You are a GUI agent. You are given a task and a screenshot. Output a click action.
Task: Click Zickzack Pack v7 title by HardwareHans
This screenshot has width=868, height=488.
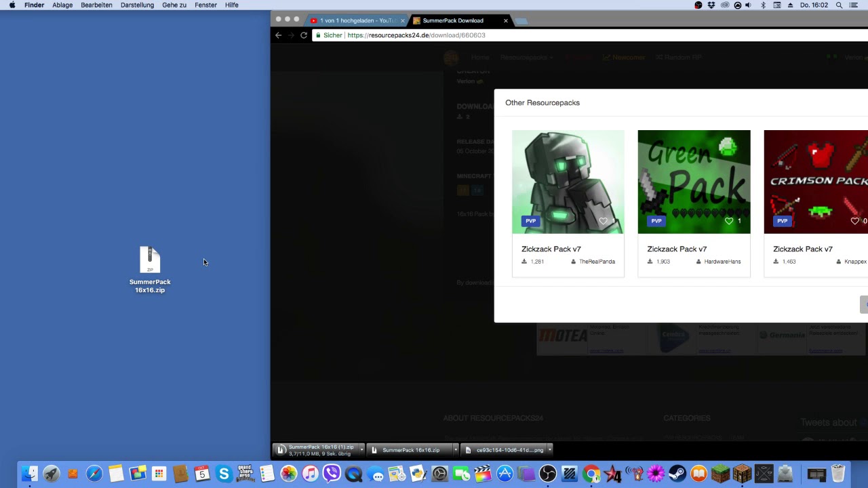[677, 249]
